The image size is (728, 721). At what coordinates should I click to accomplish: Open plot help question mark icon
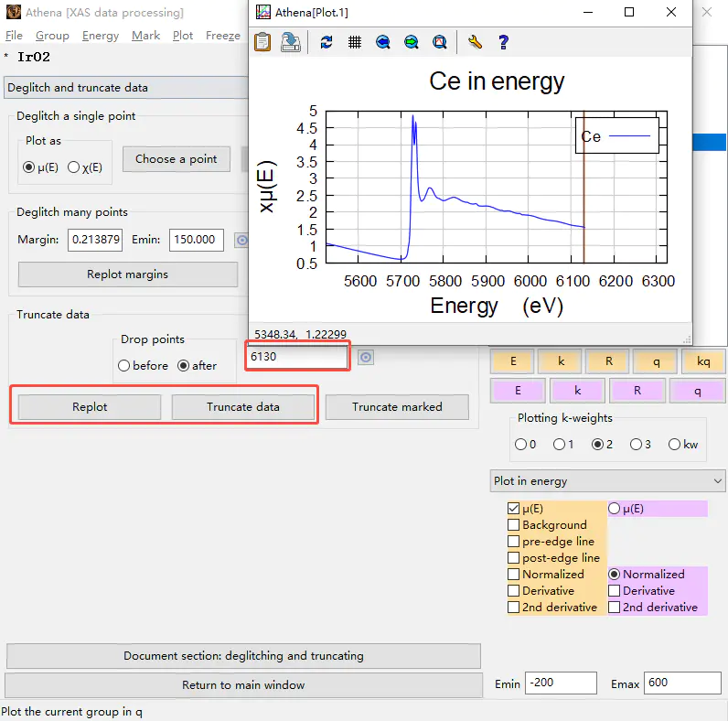(x=502, y=42)
